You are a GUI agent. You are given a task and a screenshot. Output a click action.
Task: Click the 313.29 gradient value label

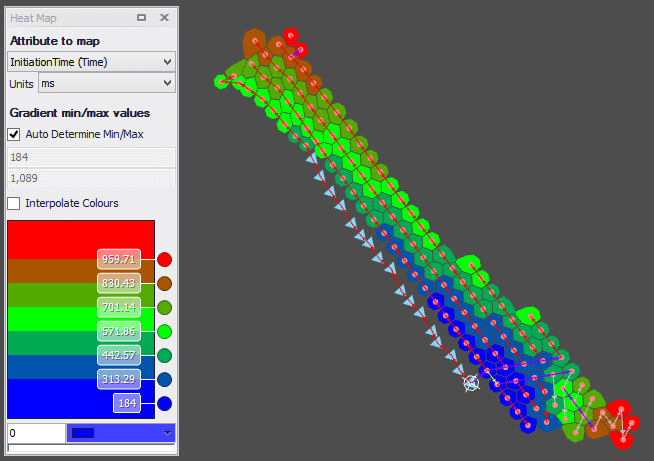click(x=119, y=380)
